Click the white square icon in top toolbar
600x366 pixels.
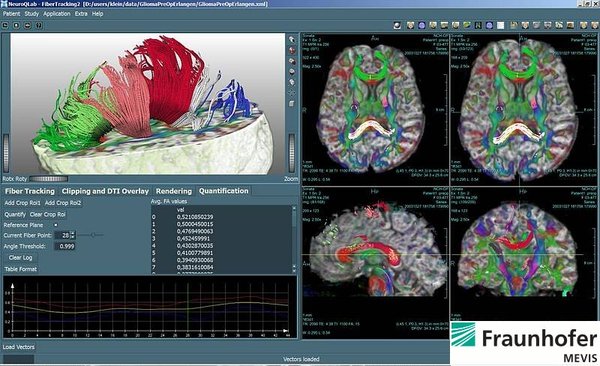501,25
